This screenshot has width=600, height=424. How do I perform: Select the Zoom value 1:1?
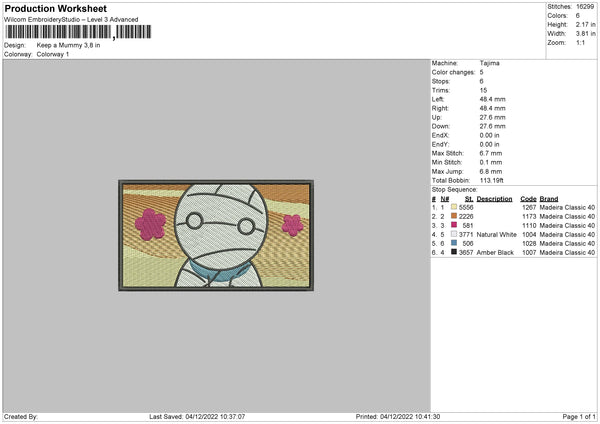click(580, 42)
